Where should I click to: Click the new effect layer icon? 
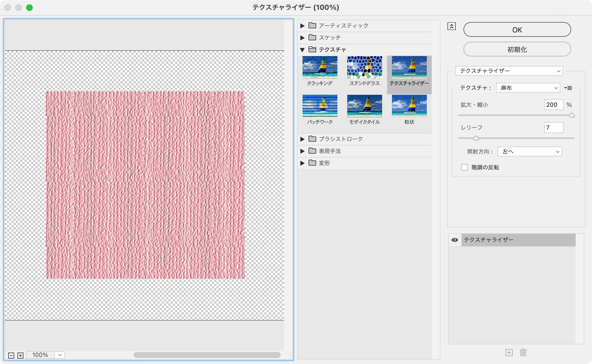509,353
